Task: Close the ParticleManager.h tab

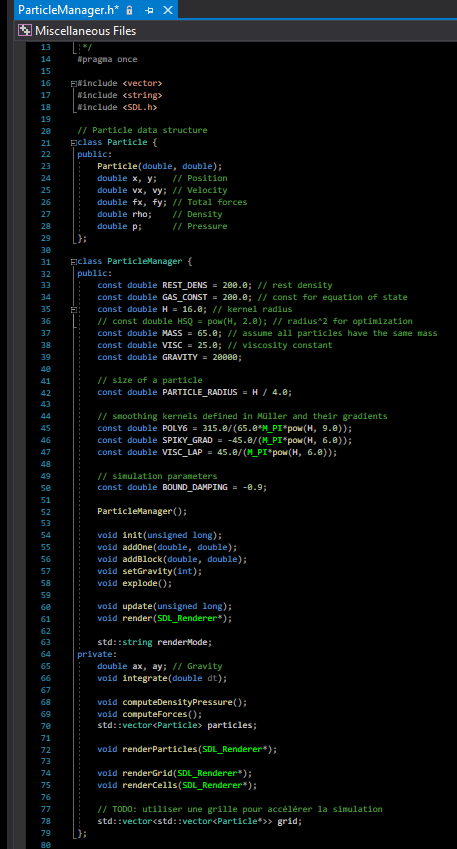Action: [168, 10]
